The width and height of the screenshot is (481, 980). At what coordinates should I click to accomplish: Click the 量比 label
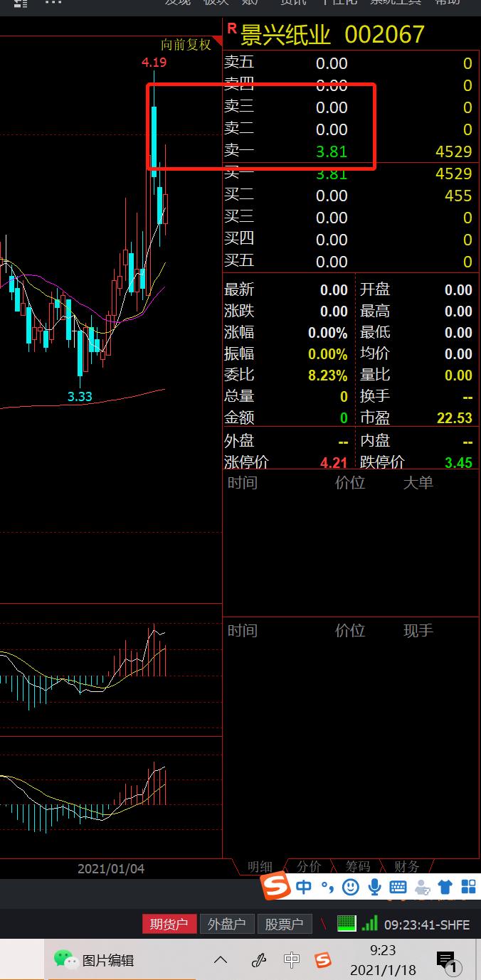376,375
